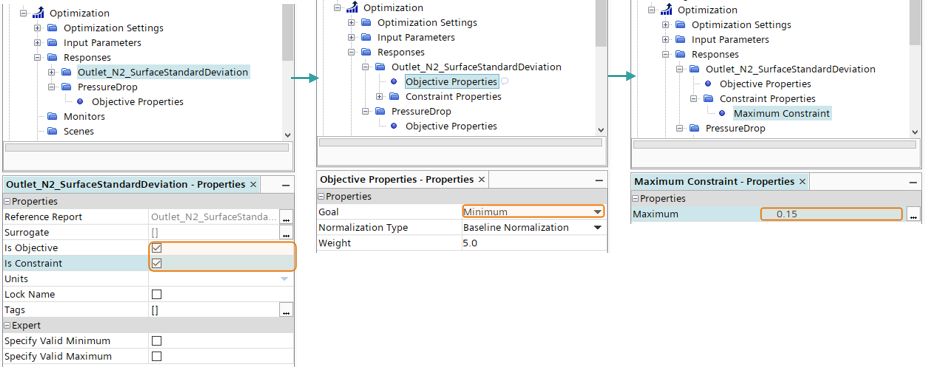This screenshot has width=929, height=368.
Task: Collapse the Expert section in the left properties
Action: [7, 326]
